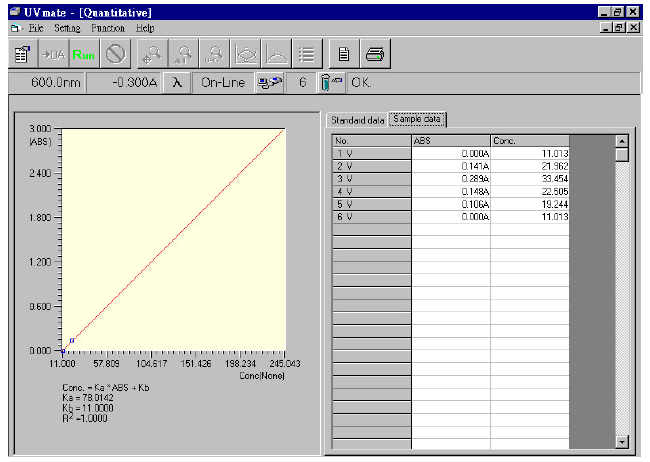
Task: Click the printer icon
Action: click(x=374, y=54)
